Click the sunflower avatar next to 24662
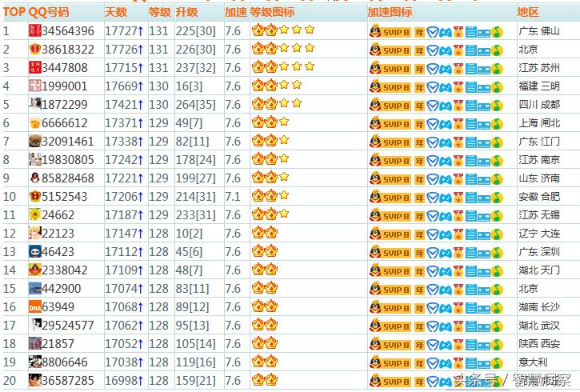 pos(35,214)
